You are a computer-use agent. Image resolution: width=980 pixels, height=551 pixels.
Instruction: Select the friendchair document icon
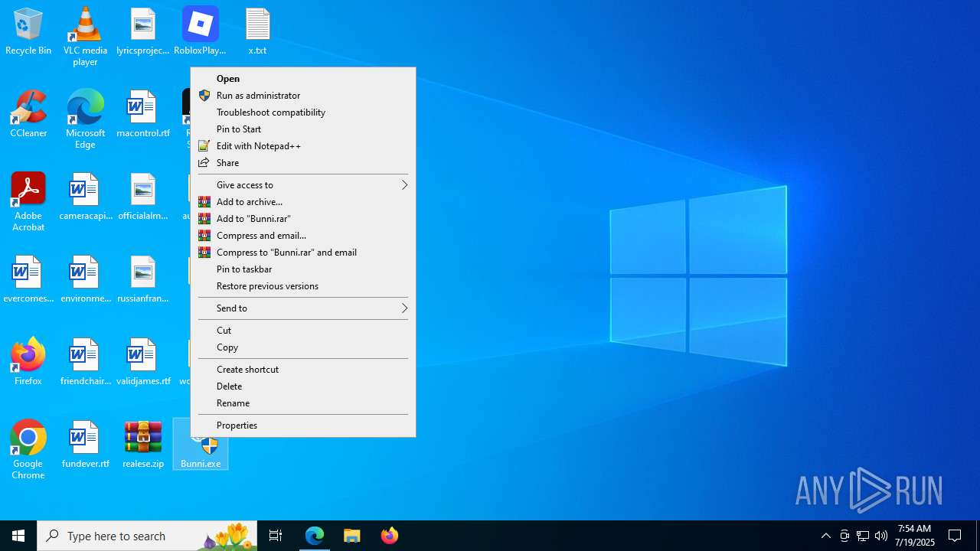(x=85, y=363)
